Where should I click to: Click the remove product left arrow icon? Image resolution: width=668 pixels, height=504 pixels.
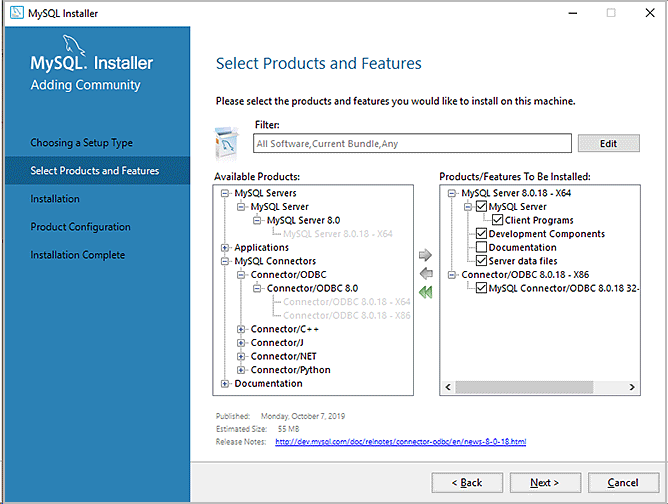click(426, 273)
